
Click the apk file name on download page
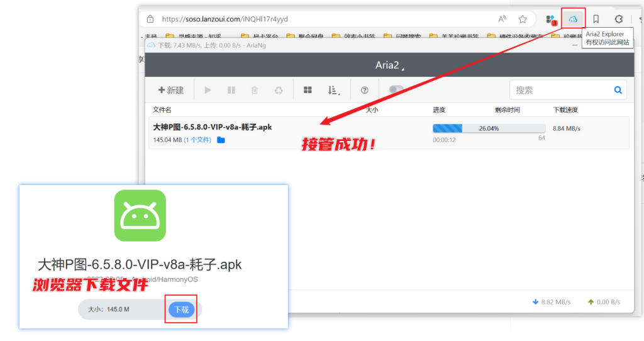(x=140, y=264)
